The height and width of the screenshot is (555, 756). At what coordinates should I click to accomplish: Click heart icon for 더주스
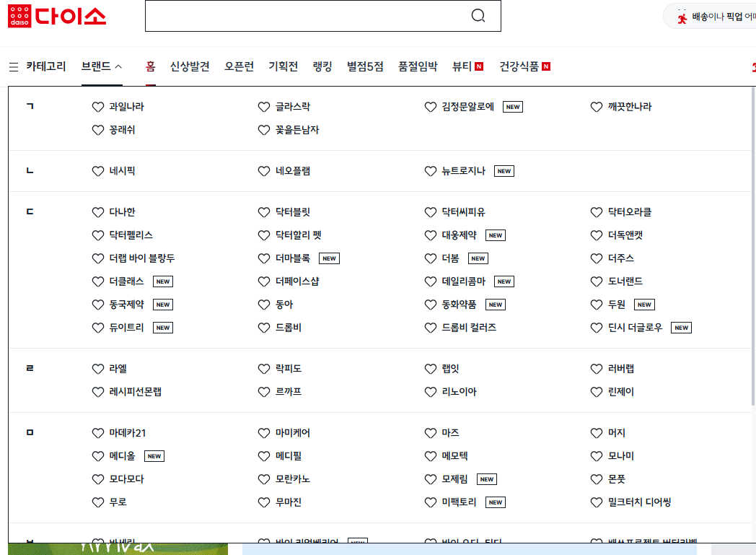597,258
